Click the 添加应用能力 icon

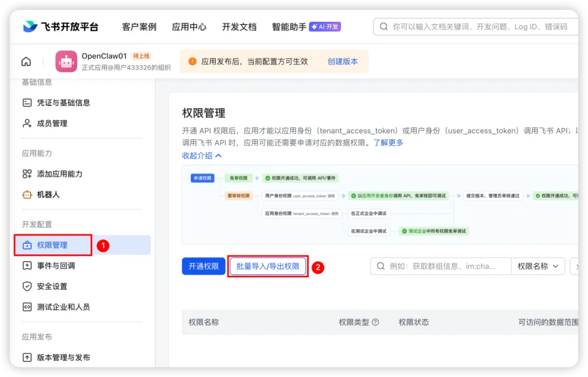coord(26,174)
